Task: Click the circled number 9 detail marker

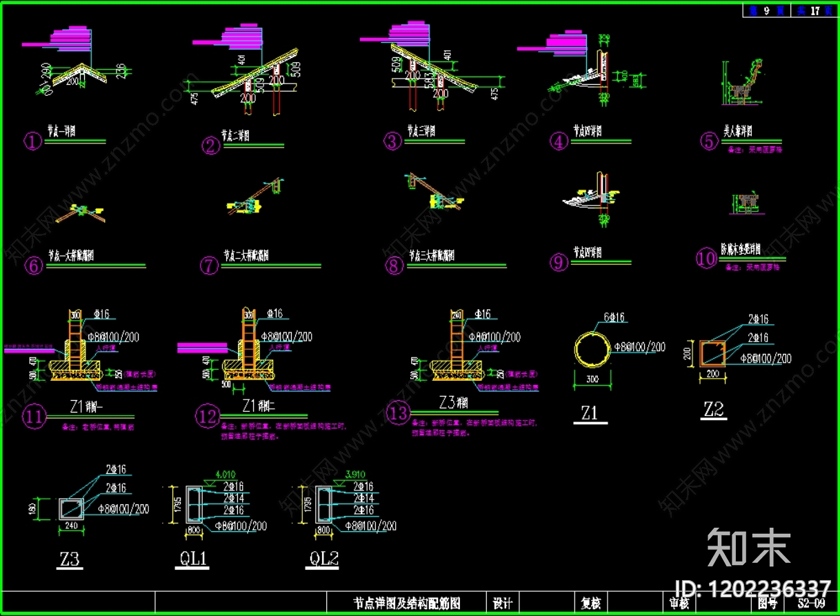Action: click(559, 261)
